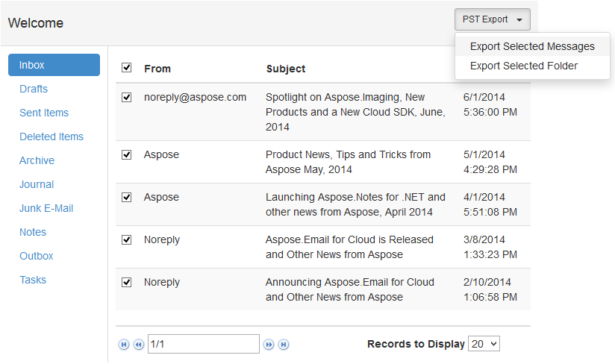Image resolution: width=615 pixels, height=364 pixels.
Task: Click sender noreply@aspose.com
Action: [x=195, y=97]
